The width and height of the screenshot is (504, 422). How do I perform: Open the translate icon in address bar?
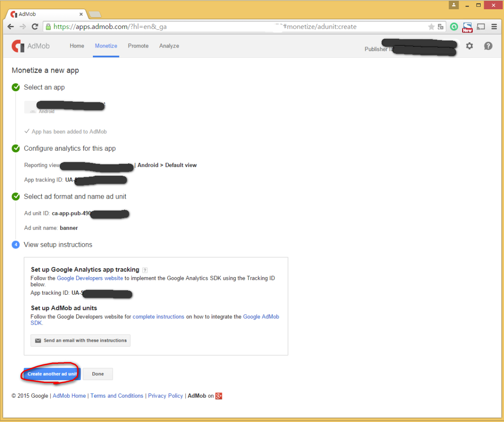click(441, 27)
